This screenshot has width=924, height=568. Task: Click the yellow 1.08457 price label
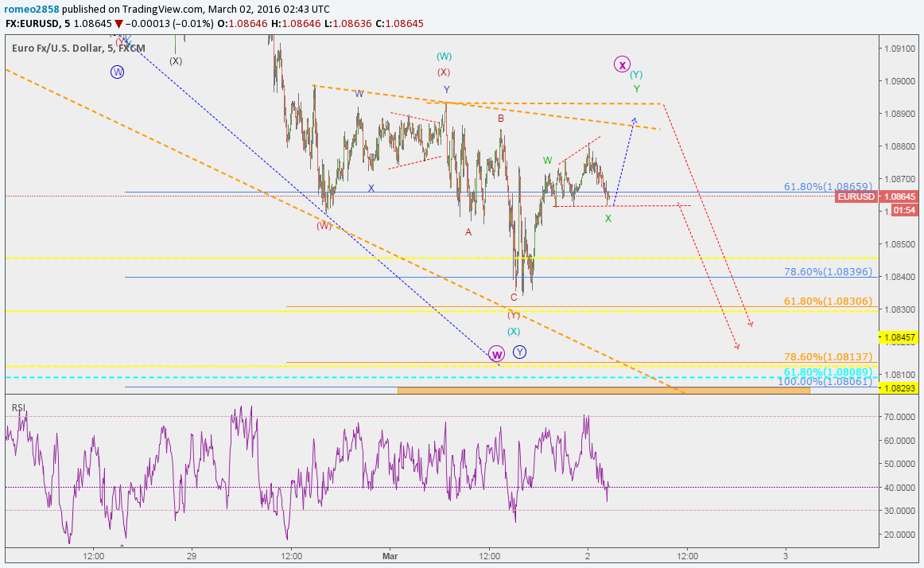[x=900, y=338]
